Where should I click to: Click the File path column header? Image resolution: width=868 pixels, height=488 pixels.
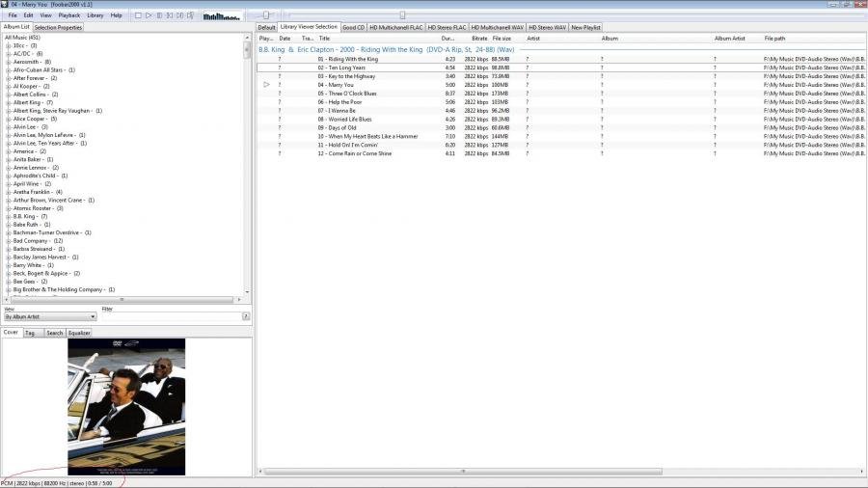tap(774, 39)
